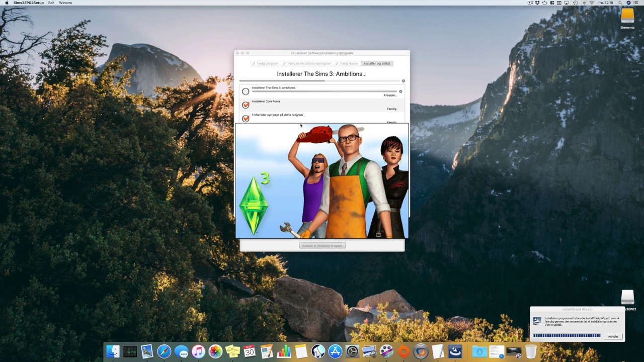Open iTunes in the Dock
Image resolution: width=644 pixels, height=362 pixels.
(x=198, y=351)
